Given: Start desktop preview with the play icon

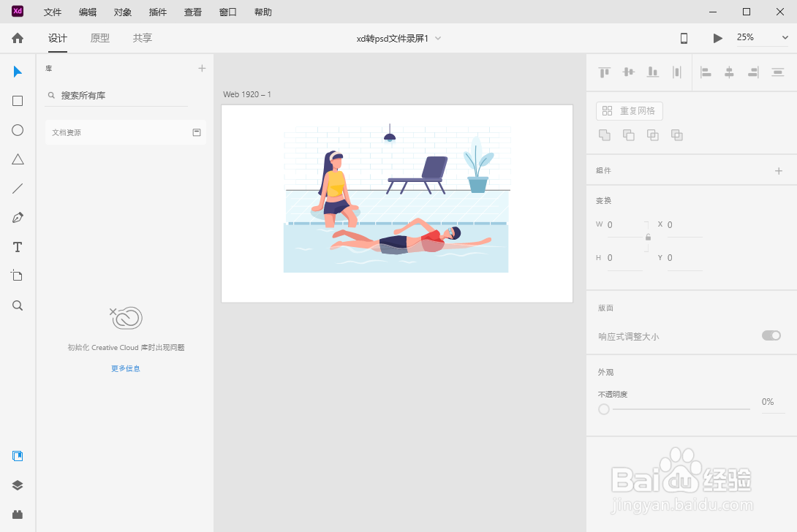Looking at the screenshot, I should point(717,37).
